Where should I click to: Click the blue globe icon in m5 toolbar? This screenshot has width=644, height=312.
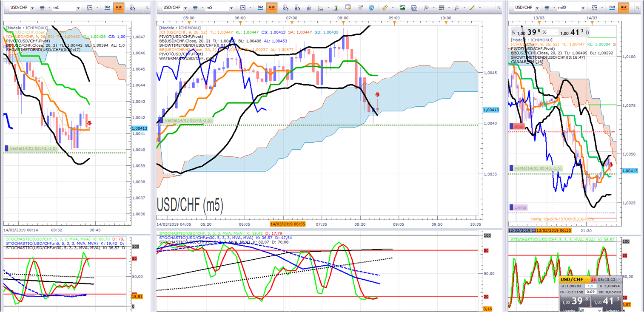point(371,7)
